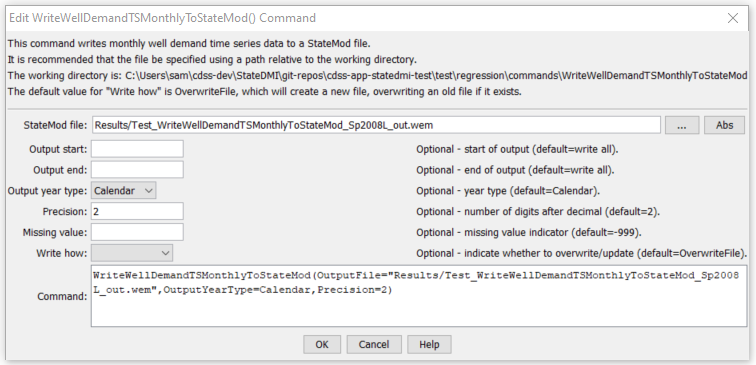Focus the Output end input field

point(137,170)
